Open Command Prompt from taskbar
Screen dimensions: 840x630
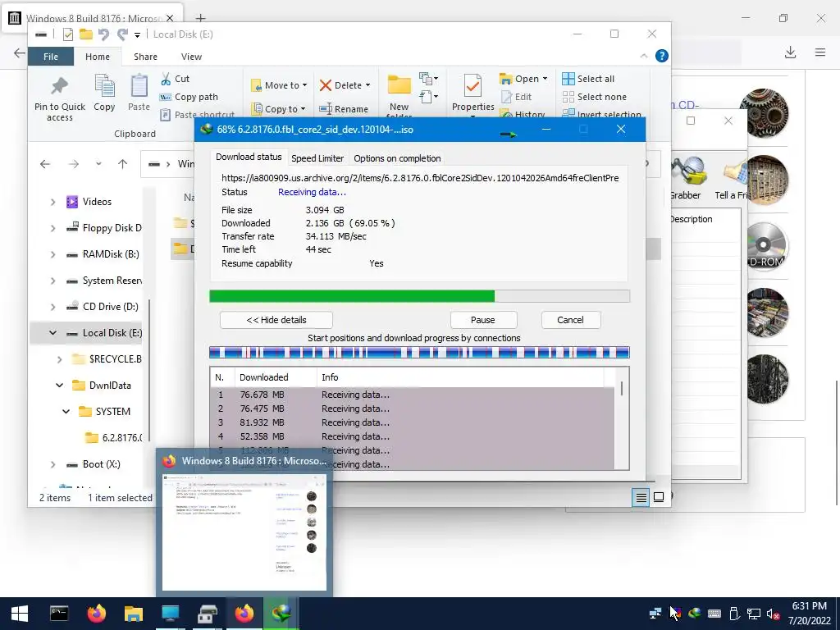pos(59,614)
